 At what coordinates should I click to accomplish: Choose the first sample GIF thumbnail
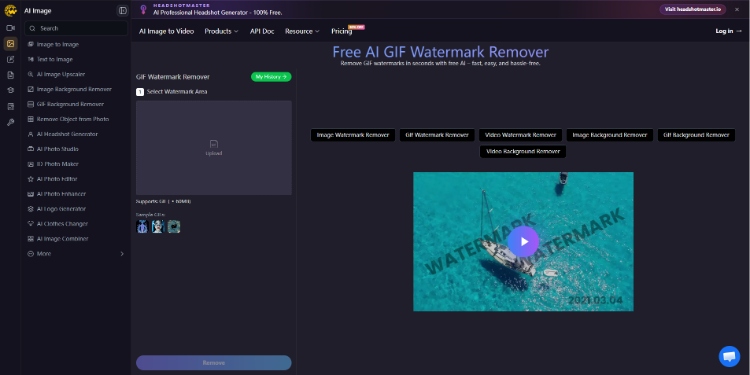point(142,226)
